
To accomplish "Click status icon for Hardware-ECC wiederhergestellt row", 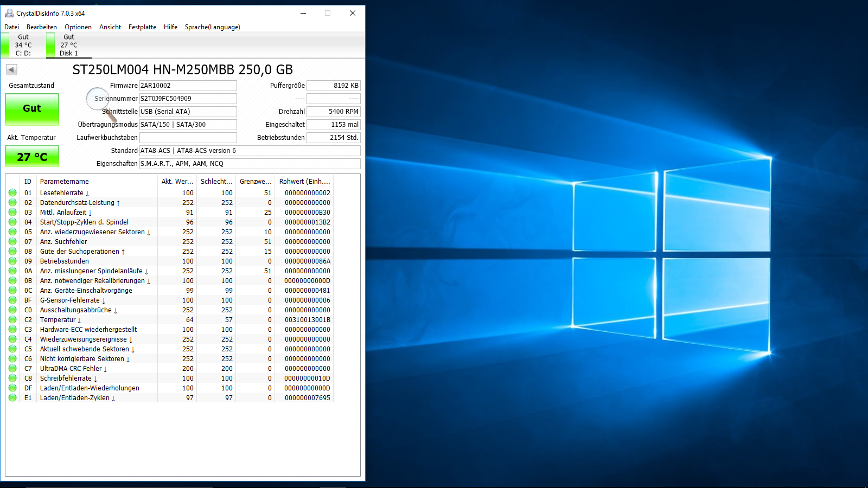I will pos(12,329).
